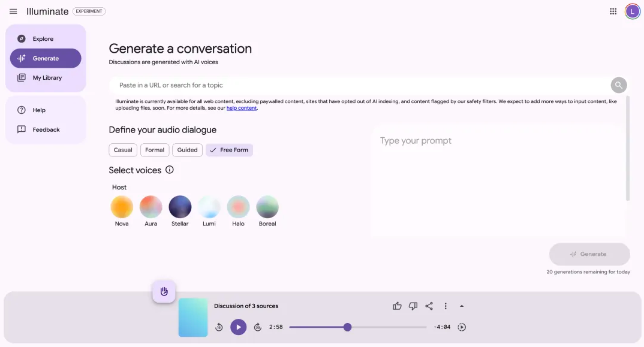644x347 pixels.
Task: Play the Discussion of 3 sources audio
Action: [x=238, y=327]
